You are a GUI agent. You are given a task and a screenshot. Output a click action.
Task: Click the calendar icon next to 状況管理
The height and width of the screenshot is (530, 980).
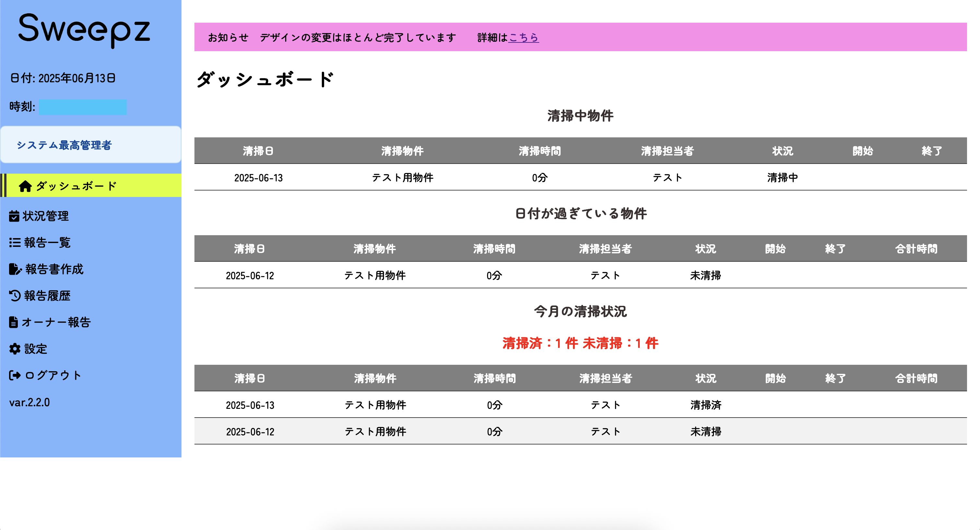(14, 216)
